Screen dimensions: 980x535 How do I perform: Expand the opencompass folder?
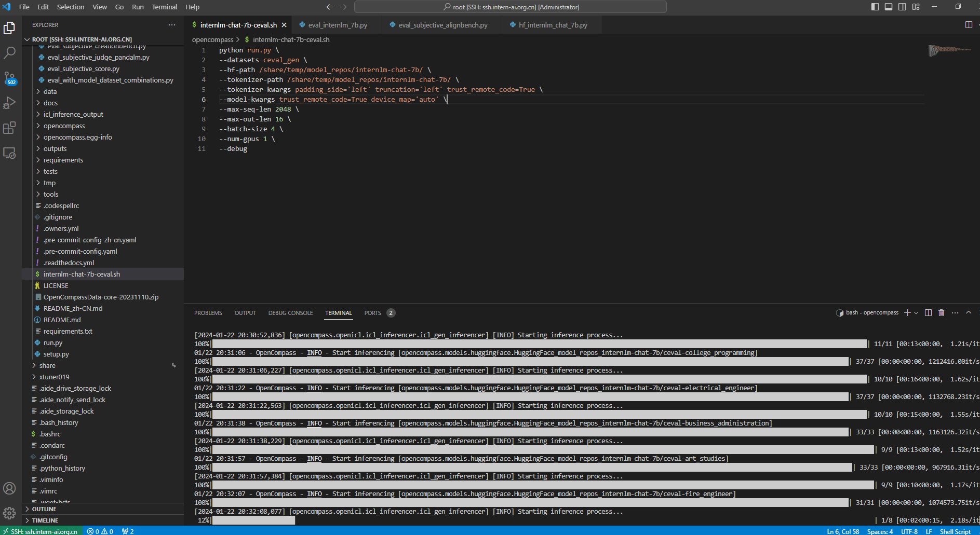[x=64, y=126]
